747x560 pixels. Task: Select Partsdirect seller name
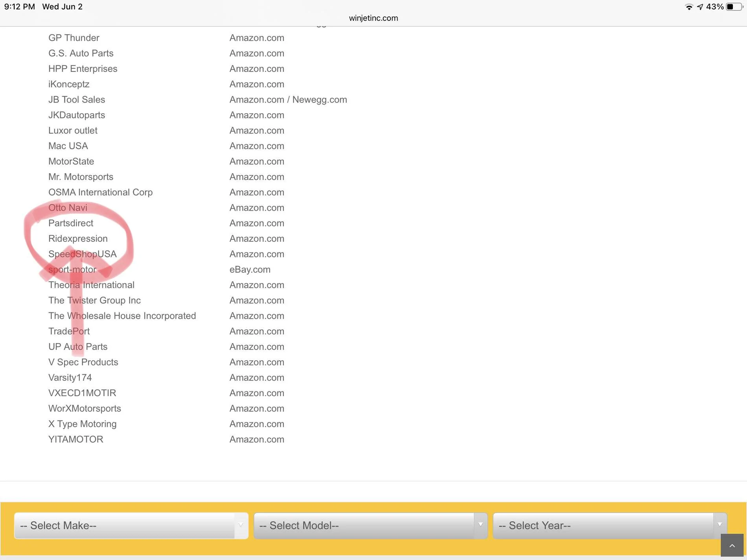pos(71,223)
